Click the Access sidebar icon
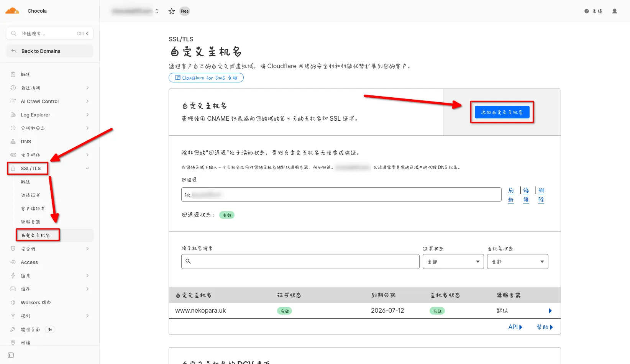The height and width of the screenshot is (364, 630). point(13,262)
